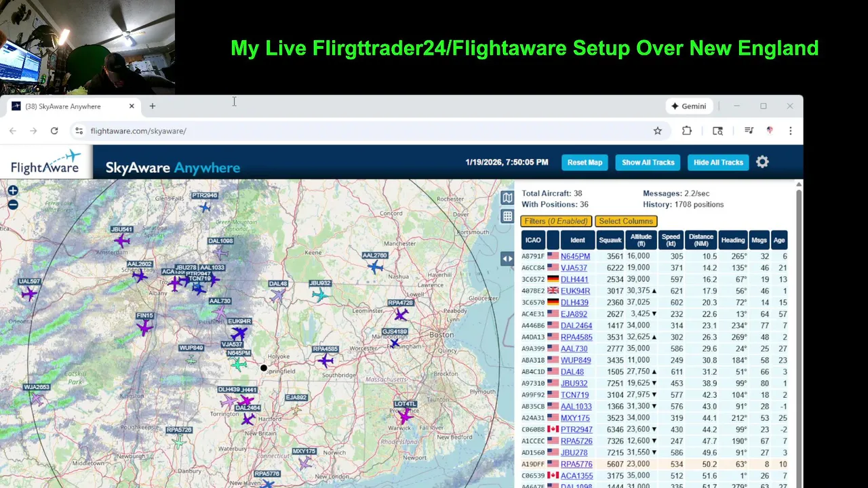Image resolution: width=868 pixels, height=488 pixels.
Task: Sort table by Msgs column
Action: tap(759, 240)
